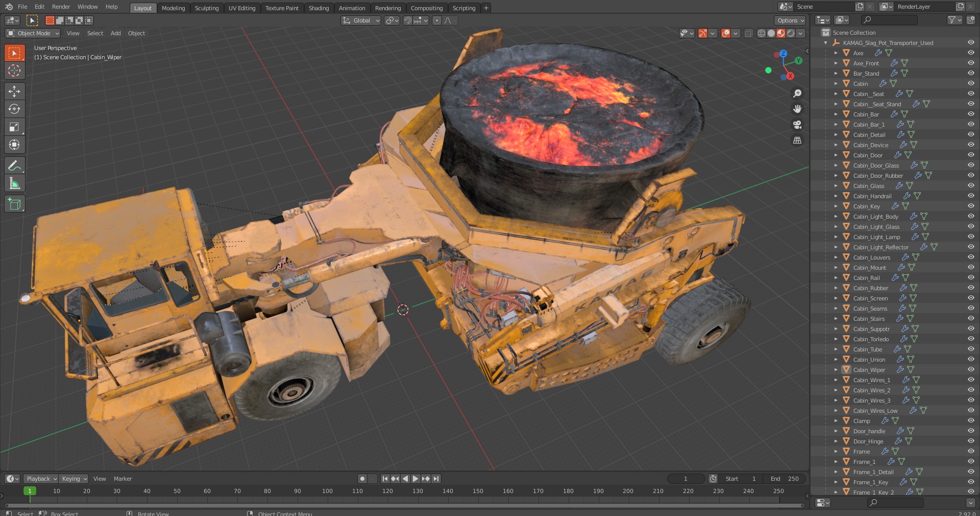This screenshot has width=980, height=516.
Task: Open the Options dropdown
Action: 790,20
